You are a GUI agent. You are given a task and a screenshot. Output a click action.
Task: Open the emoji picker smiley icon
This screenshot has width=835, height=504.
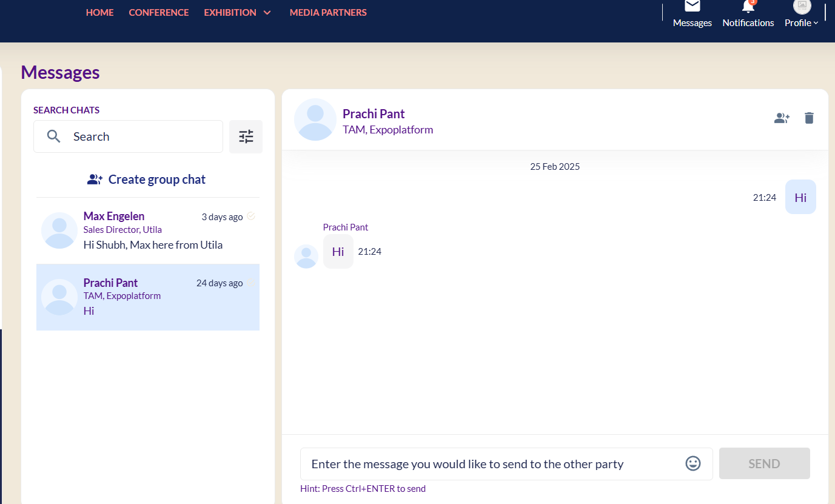pyautogui.click(x=692, y=463)
